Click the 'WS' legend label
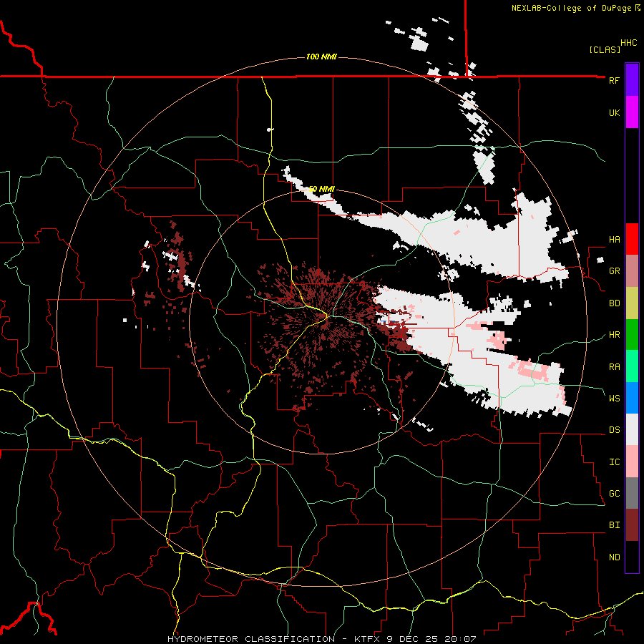 (x=614, y=398)
